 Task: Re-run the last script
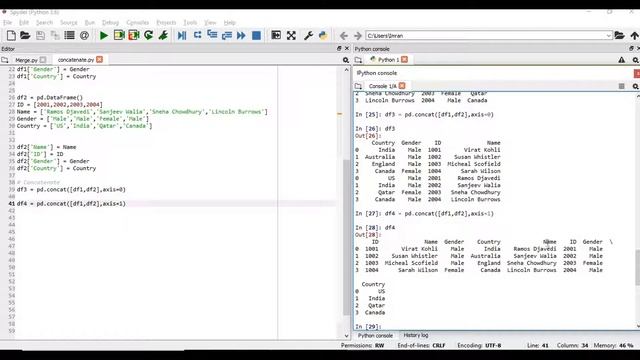point(148,36)
